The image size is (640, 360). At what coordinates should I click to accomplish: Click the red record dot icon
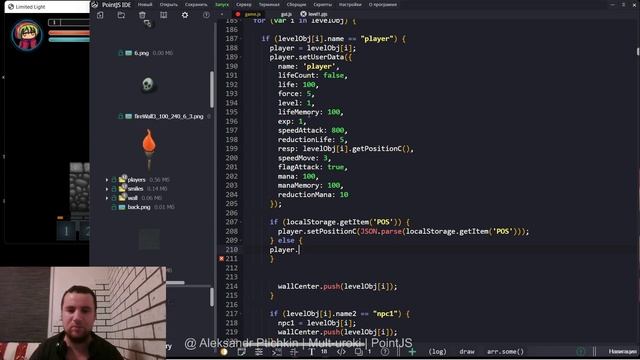pos(238,14)
